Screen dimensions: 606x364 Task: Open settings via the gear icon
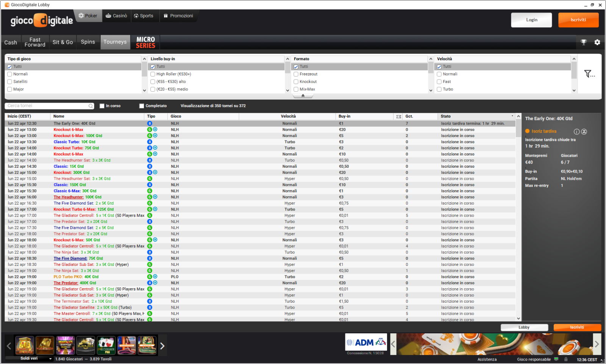tap(597, 42)
